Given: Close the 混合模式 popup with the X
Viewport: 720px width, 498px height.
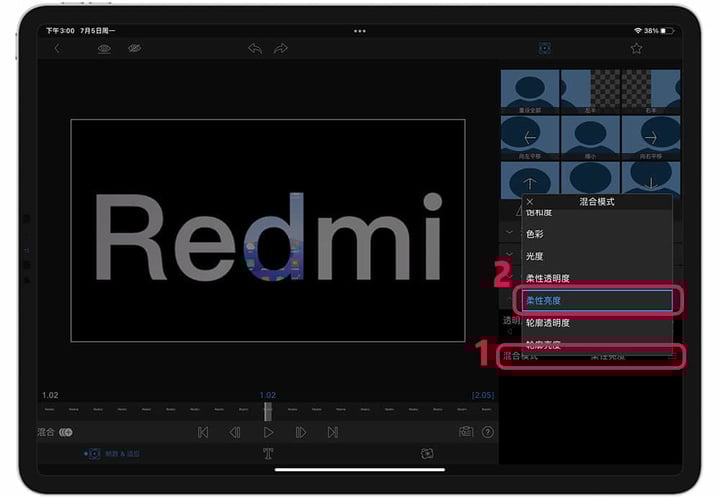Looking at the screenshot, I should click(x=529, y=201).
